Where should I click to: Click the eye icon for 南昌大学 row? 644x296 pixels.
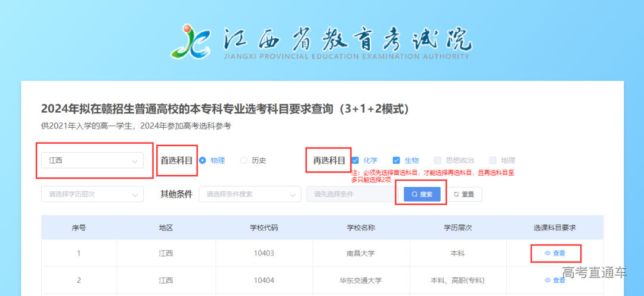point(547,254)
